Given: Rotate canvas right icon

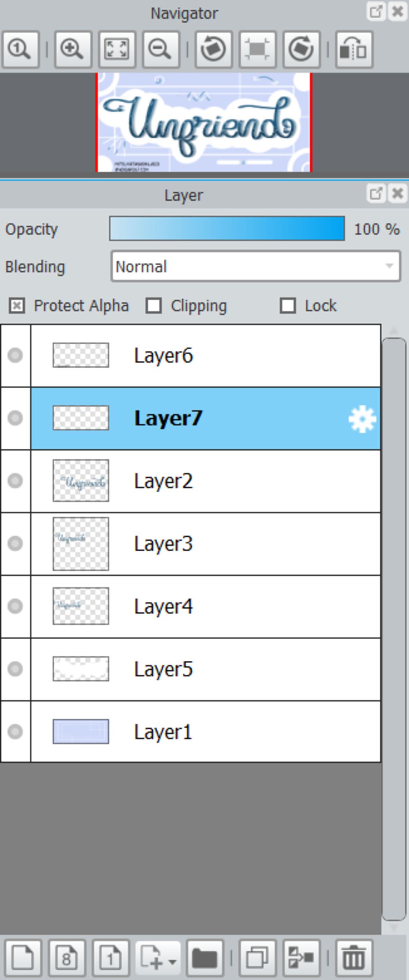Looking at the screenshot, I should pos(302,50).
